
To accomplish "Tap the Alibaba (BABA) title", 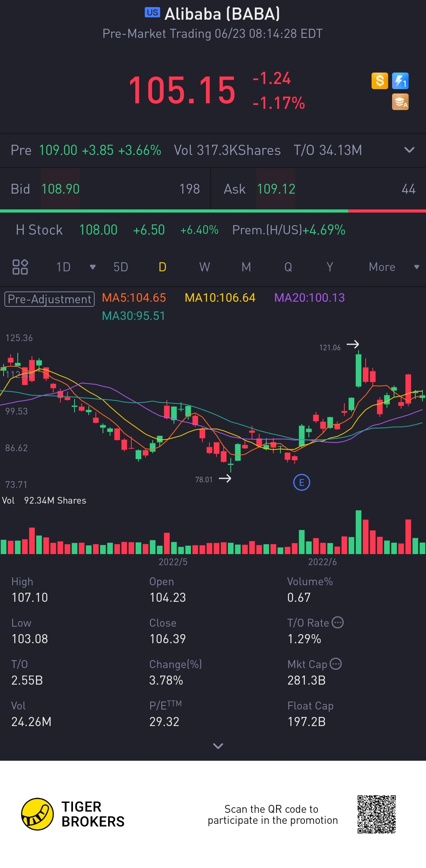I will click(222, 14).
